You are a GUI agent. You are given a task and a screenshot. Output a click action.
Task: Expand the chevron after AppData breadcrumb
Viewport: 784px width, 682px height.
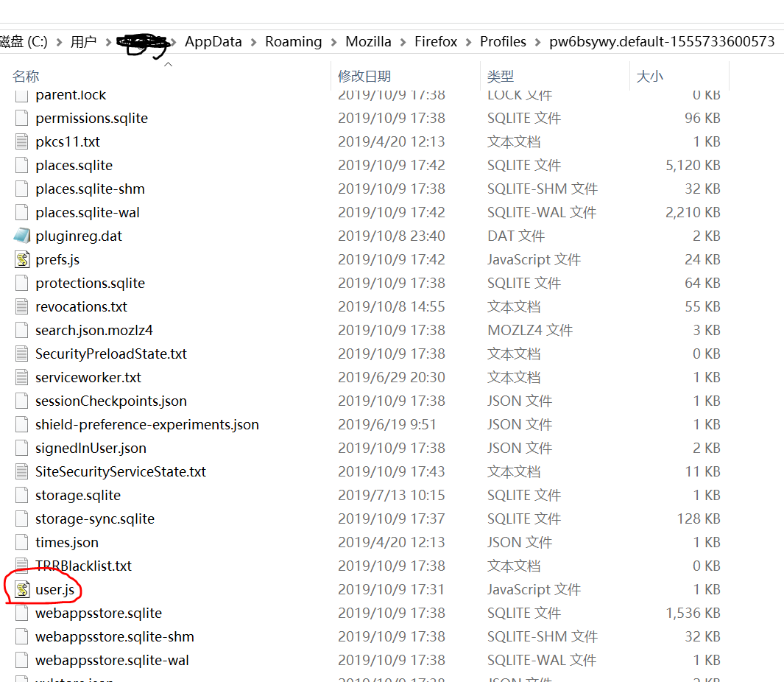(253, 42)
